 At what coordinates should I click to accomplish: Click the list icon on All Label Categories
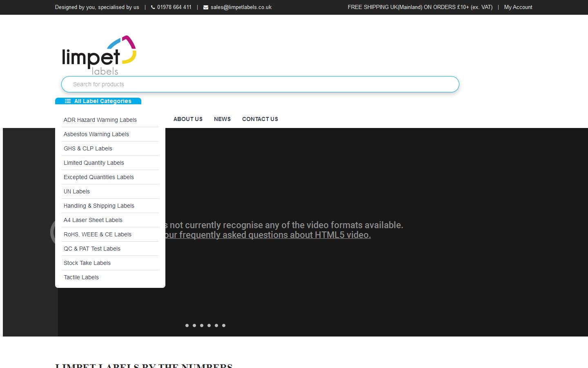68,101
